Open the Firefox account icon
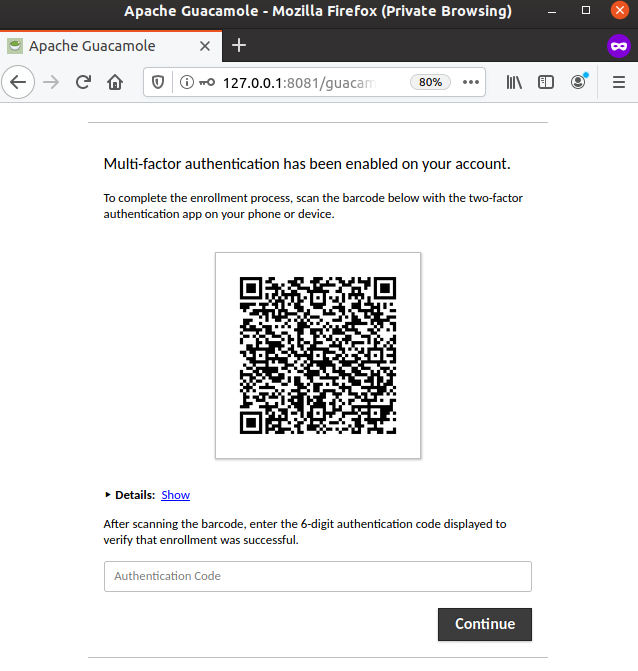638x671 pixels. (x=579, y=81)
